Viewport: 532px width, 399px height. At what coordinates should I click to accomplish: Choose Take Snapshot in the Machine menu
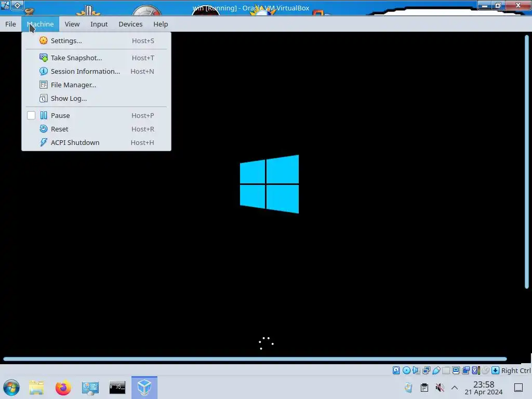tap(96, 58)
